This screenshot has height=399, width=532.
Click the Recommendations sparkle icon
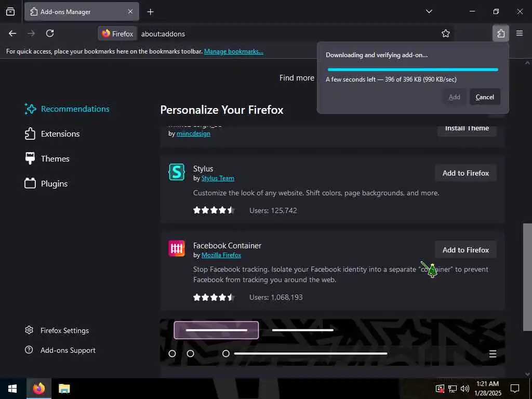pyautogui.click(x=30, y=109)
